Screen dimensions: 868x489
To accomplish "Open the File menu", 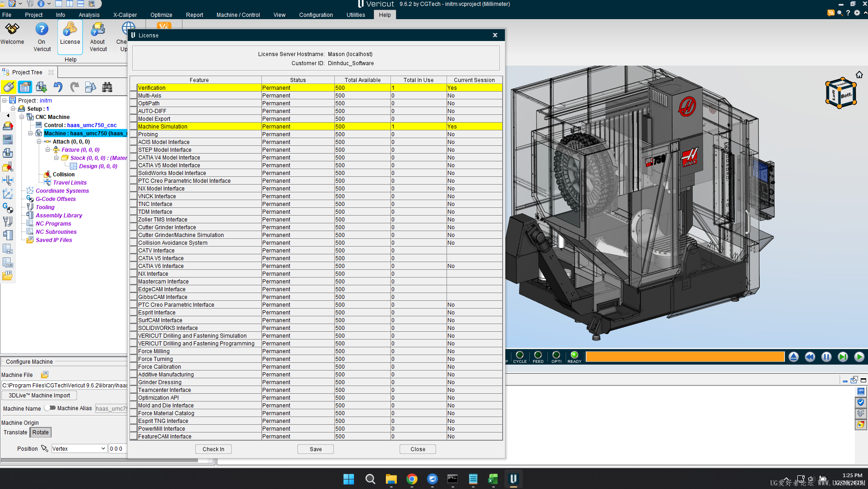I will click(x=7, y=15).
